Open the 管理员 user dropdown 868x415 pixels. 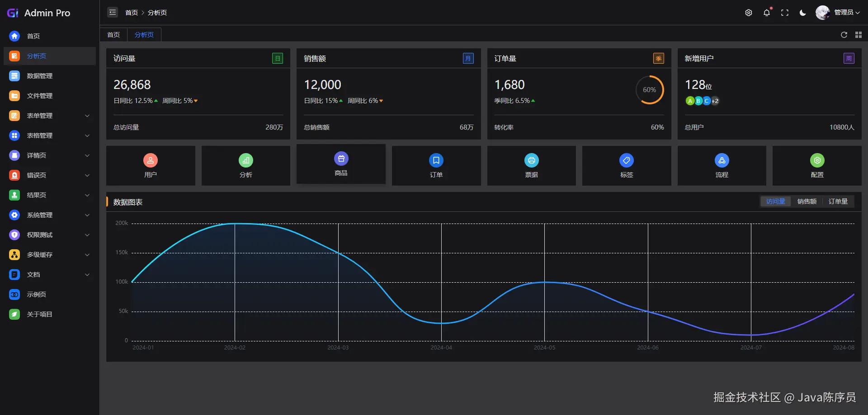[838, 13]
